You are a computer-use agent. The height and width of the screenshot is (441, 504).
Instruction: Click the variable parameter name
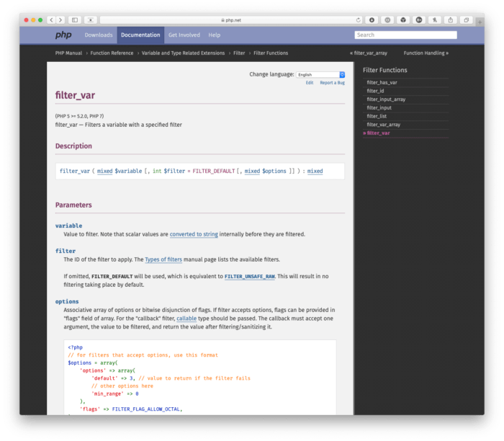coord(69,226)
